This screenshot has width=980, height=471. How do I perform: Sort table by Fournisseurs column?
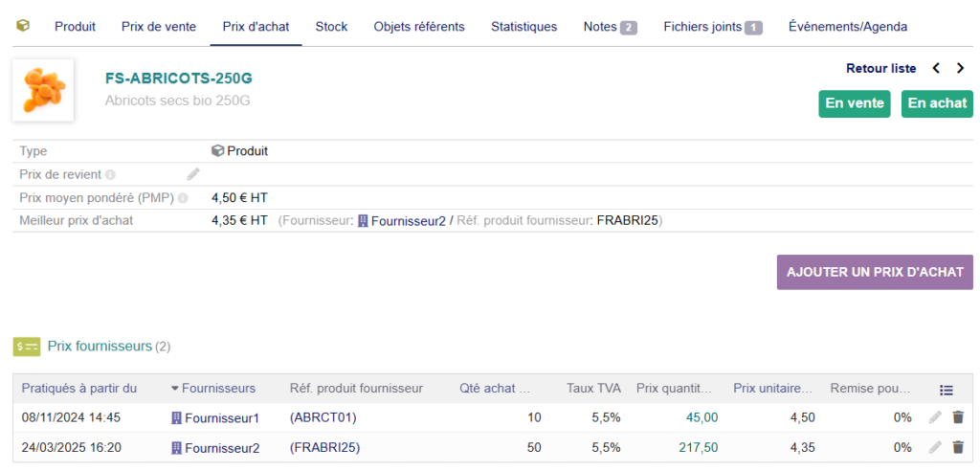[218, 388]
